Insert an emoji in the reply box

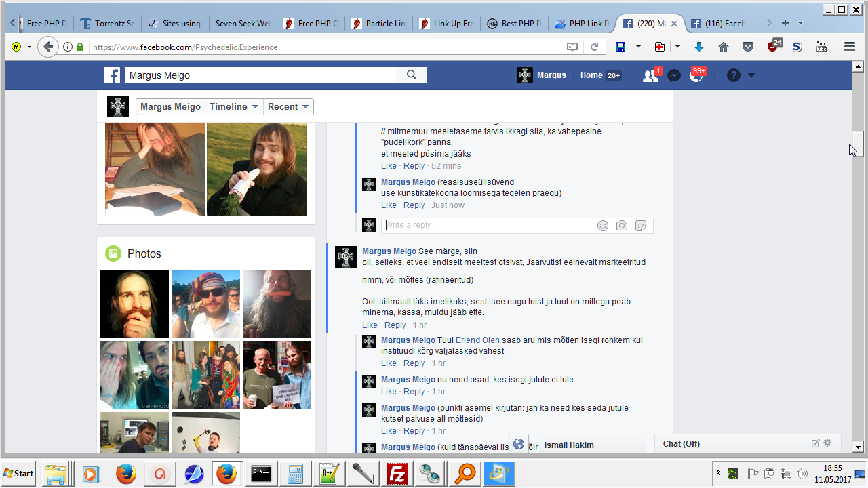tap(603, 226)
